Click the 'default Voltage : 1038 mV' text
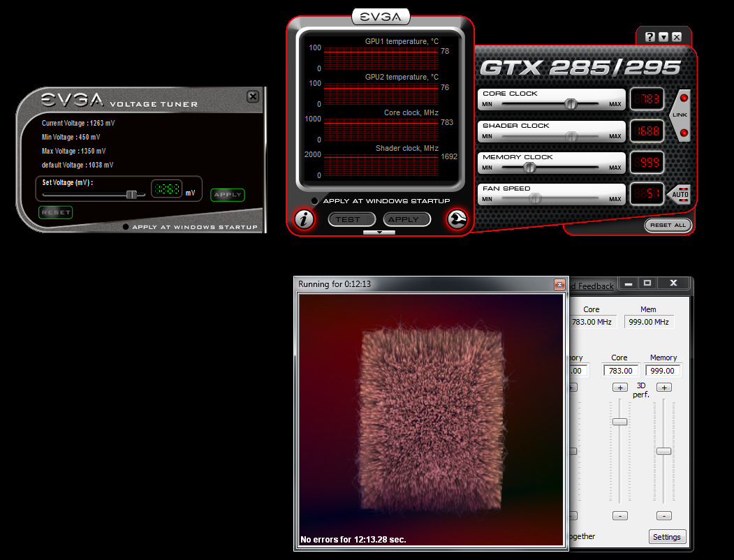Screen dimensions: 734x560 click(78, 165)
